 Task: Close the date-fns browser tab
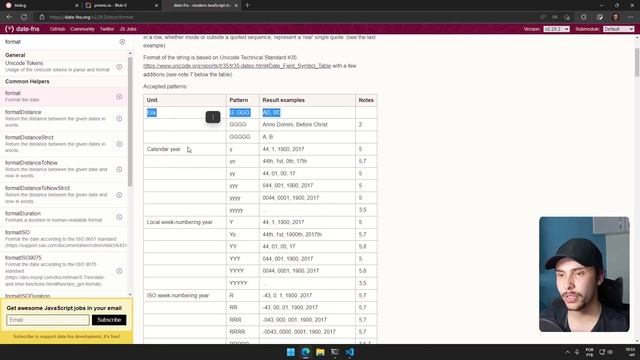click(x=236, y=5)
